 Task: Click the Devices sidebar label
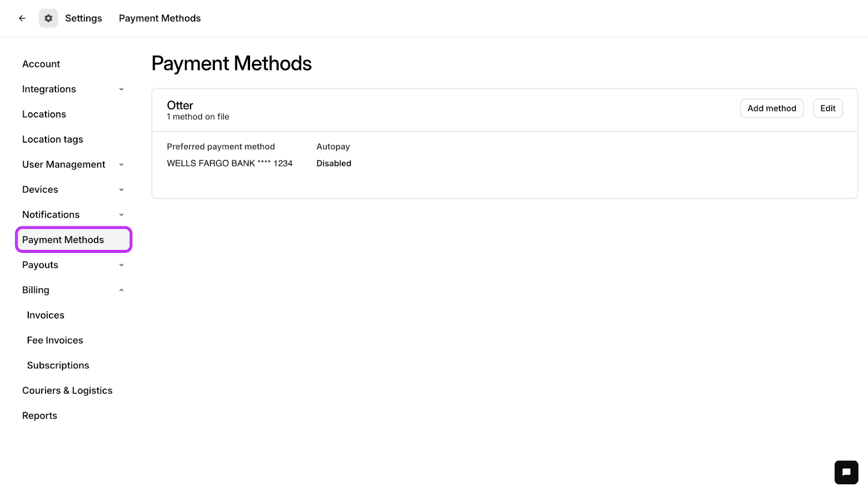[40, 190]
